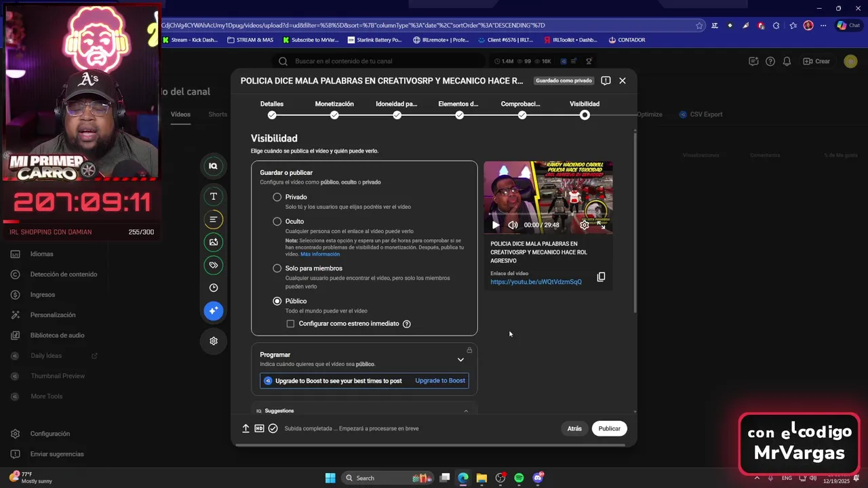This screenshot has height=488, width=868.
Task: Open the vidIQ IQ panel icon
Action: tap(213, 166)
